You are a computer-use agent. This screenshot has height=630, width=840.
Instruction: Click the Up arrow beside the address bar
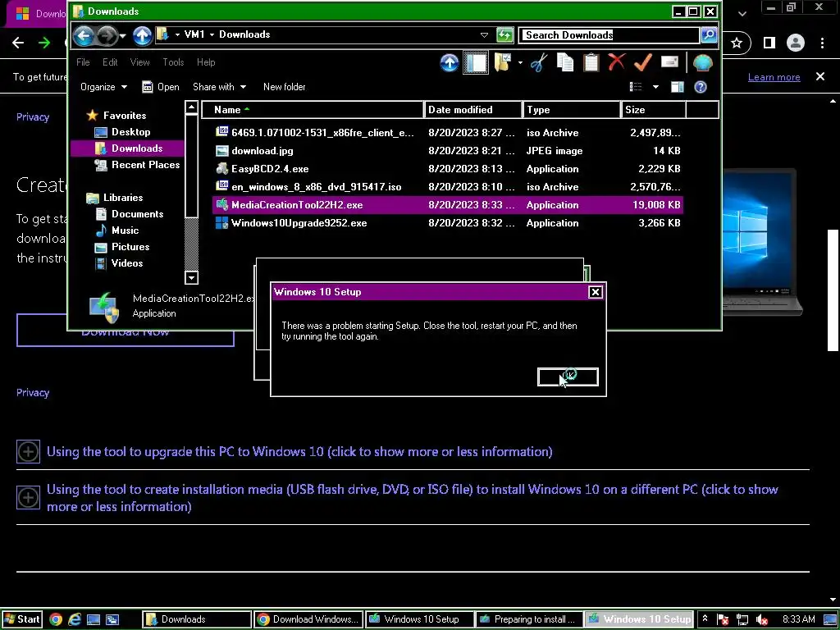(x=142, y=36)
